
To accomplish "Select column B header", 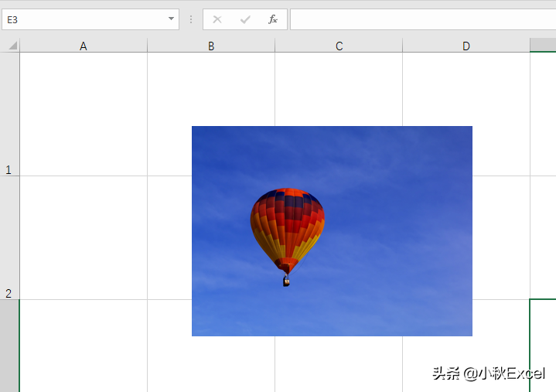I will coord(211,46).
